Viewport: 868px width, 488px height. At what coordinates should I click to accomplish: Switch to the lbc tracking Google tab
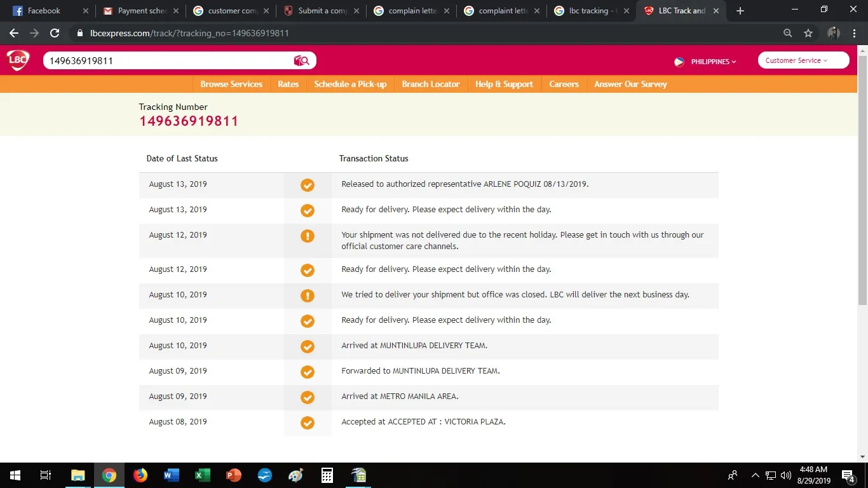592,11
